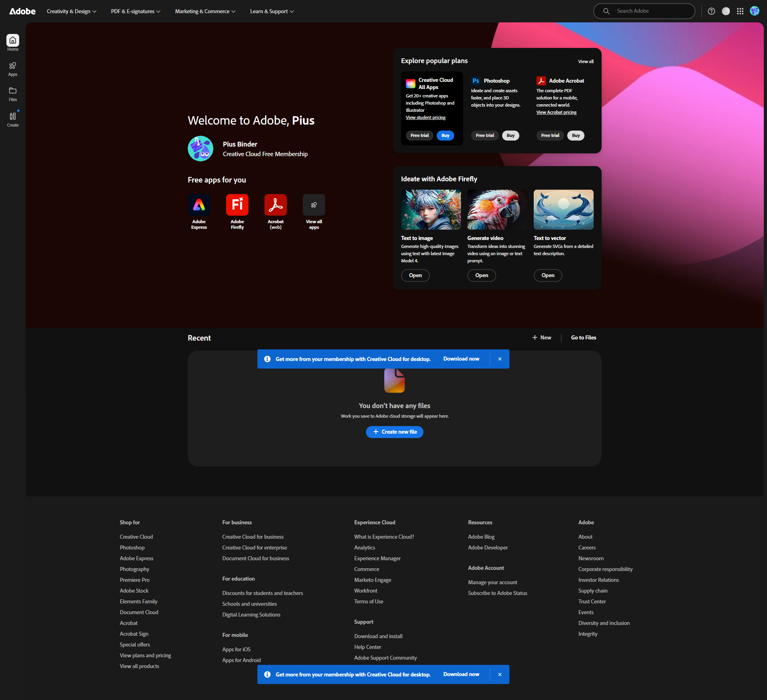Go to Files from Recent section
The width and height of the screenshot is (767, 700).
(584, 337)
